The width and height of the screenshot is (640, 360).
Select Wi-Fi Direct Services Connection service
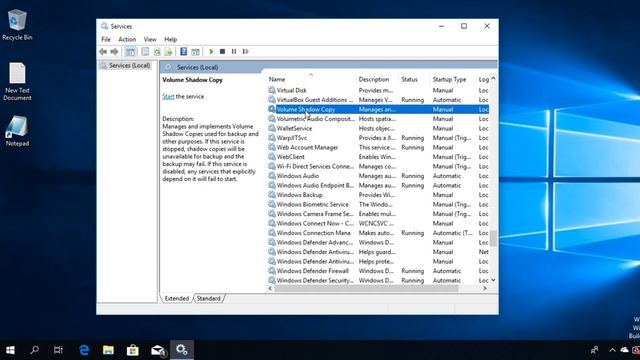tap(378, 167)
